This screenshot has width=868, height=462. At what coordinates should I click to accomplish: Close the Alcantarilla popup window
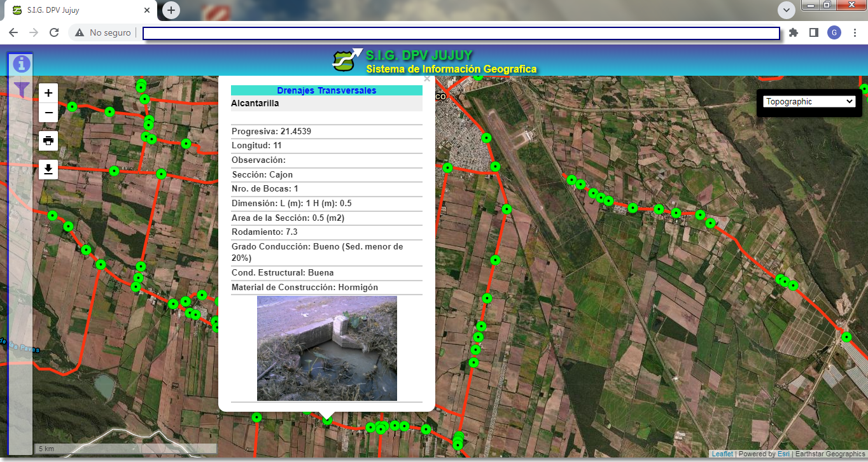click(x=427, y=80)
